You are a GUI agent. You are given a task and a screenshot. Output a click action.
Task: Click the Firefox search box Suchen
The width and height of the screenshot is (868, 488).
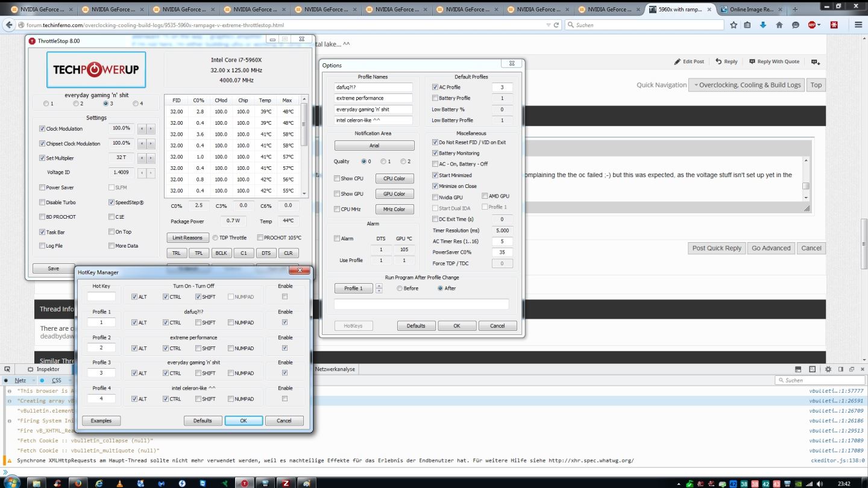click(x=644, y=25)
